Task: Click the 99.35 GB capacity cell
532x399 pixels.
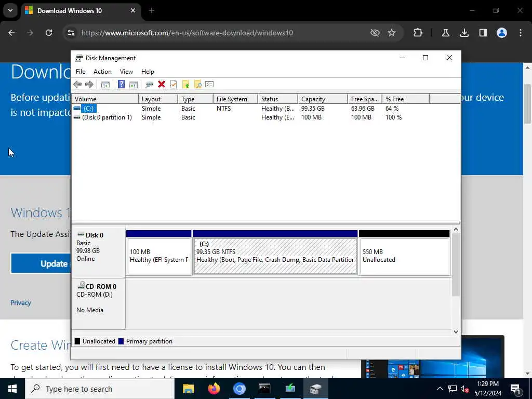Action: click(313, 109)
